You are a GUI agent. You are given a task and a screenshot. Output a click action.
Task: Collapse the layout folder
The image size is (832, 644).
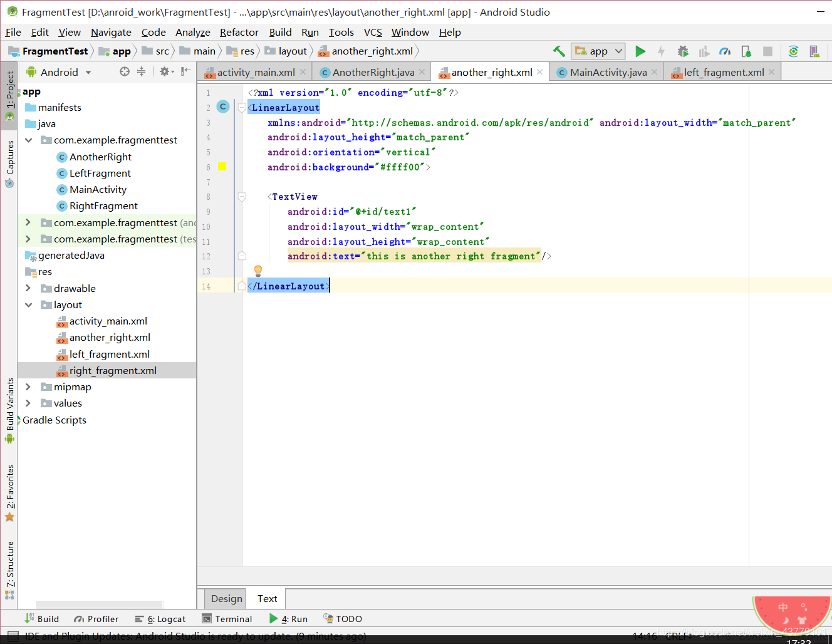click(28, 305)
